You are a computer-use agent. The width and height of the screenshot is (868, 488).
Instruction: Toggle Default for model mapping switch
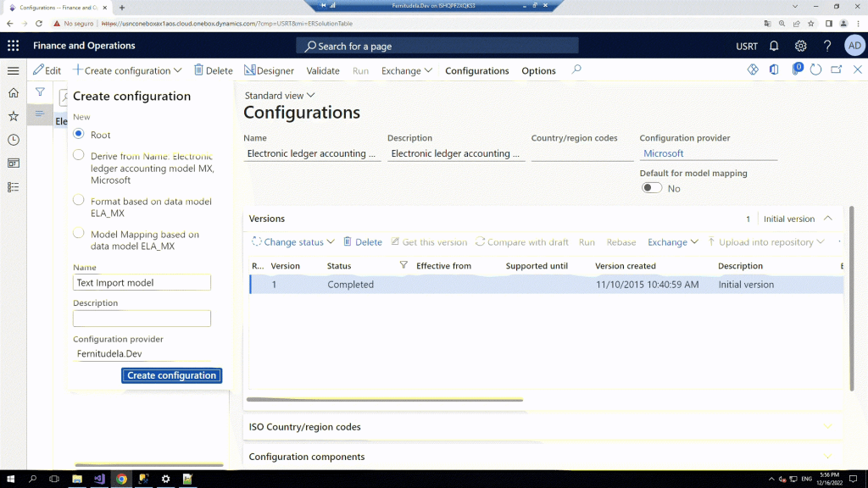coord(651,188)
